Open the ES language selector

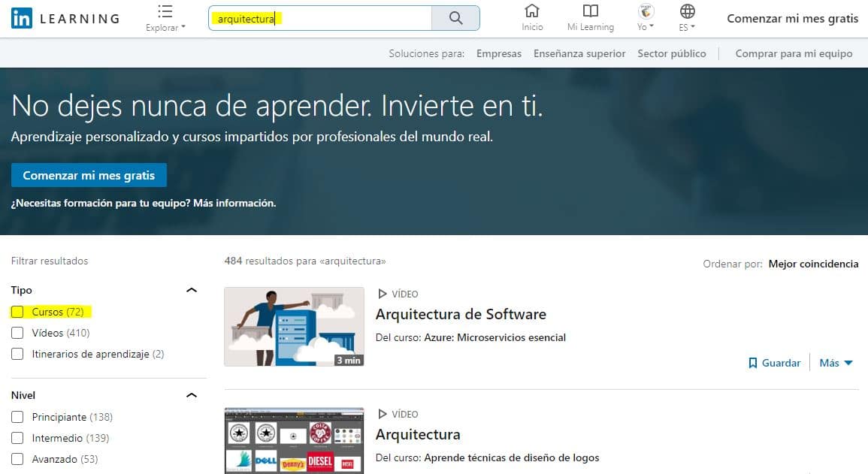(686, 18)
